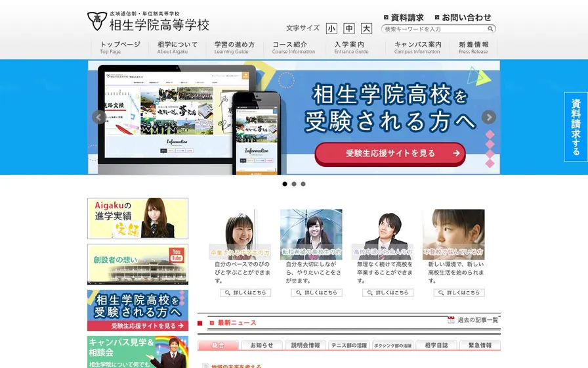Set font size to 中
The image size is (588, 368).
tap(349, 28)
